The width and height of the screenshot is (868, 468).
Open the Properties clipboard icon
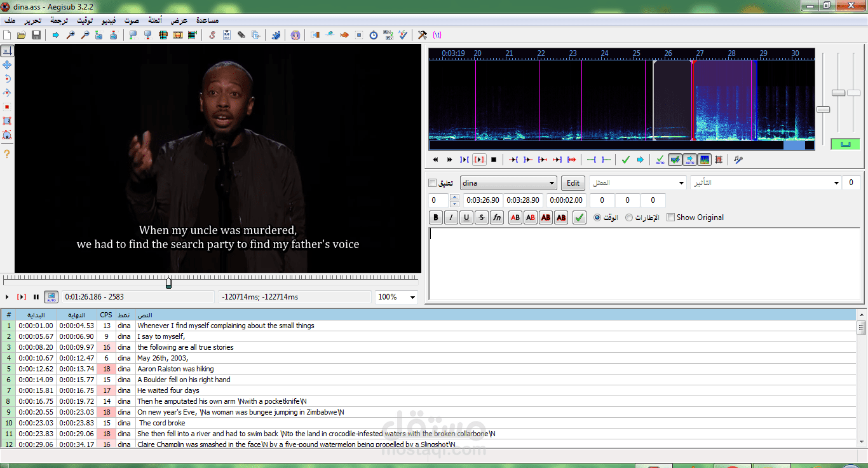pos(227,35)
